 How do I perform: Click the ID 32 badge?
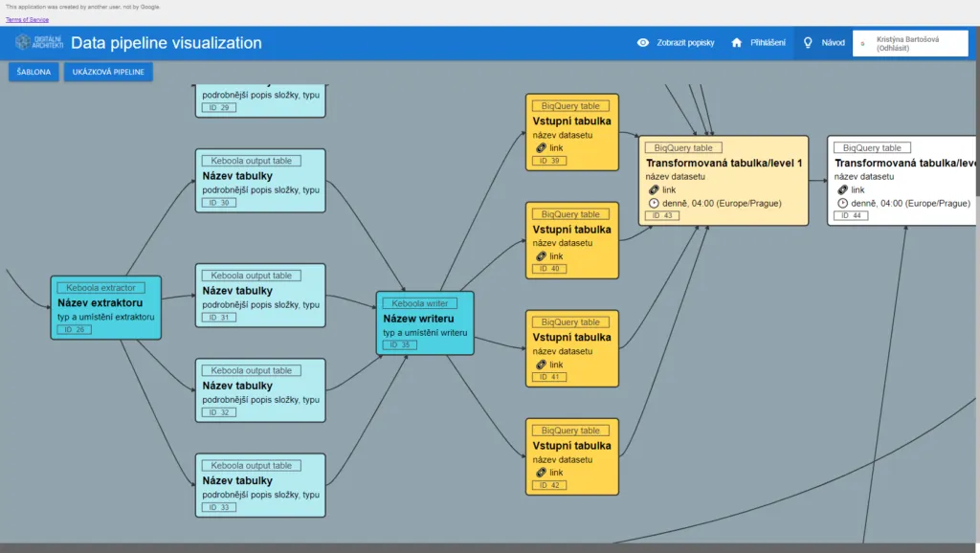pyautogui.click(x=219, y=412)
